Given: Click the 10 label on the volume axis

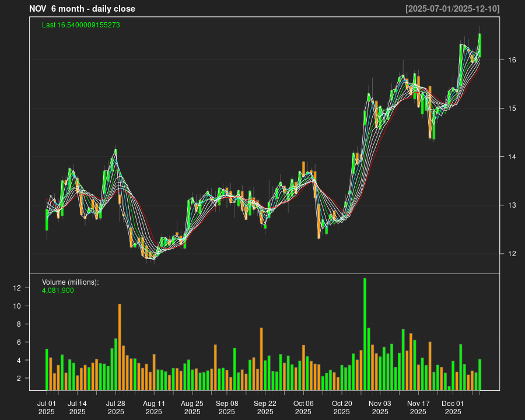Looking at the screenshot, I should pos(17,306).
